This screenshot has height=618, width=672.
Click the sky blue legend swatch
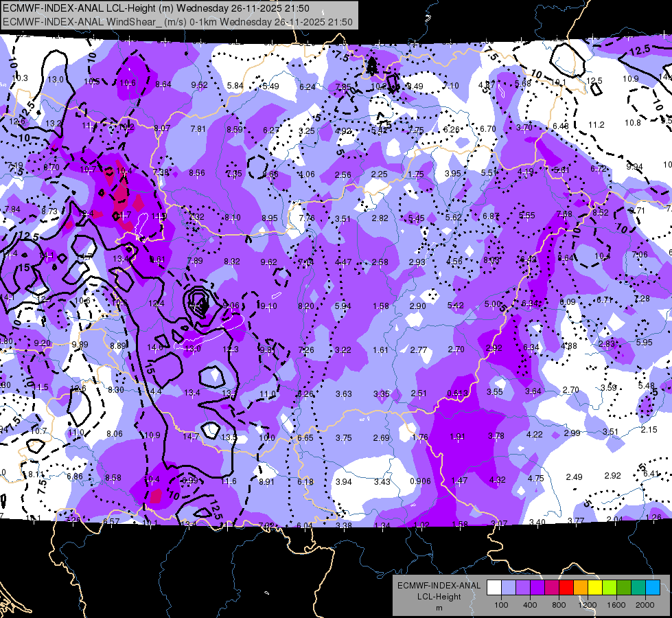pyautogui.click(x=653, y=588)
